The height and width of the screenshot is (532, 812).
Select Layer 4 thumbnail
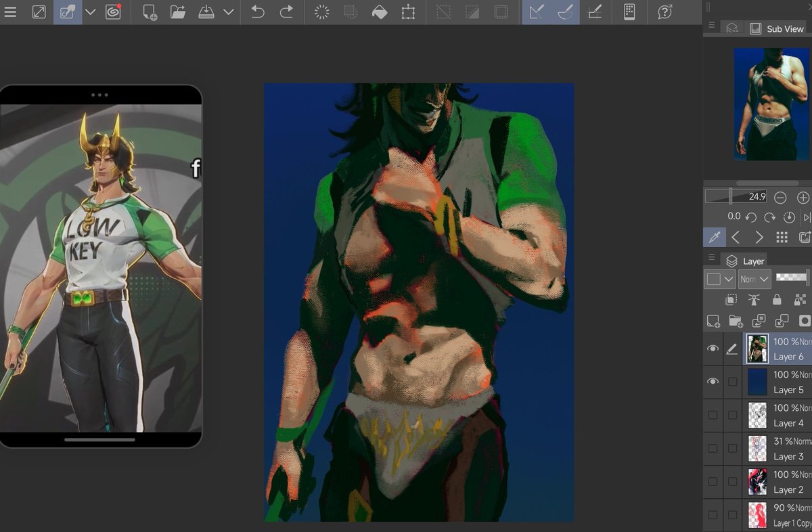coord(757,415)
